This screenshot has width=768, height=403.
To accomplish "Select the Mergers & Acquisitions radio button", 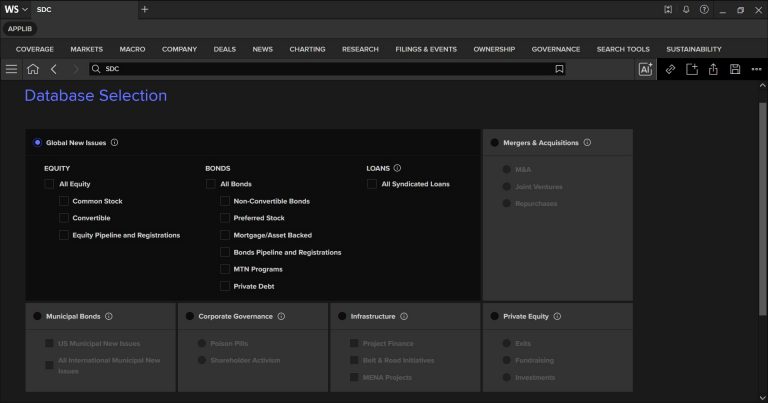I will 495,143.
